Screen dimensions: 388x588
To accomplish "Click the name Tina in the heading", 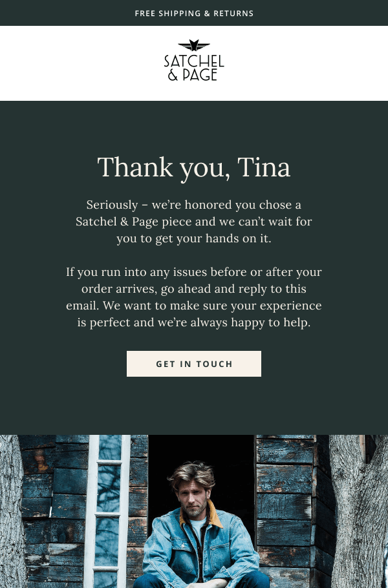I will click(264, 168).
